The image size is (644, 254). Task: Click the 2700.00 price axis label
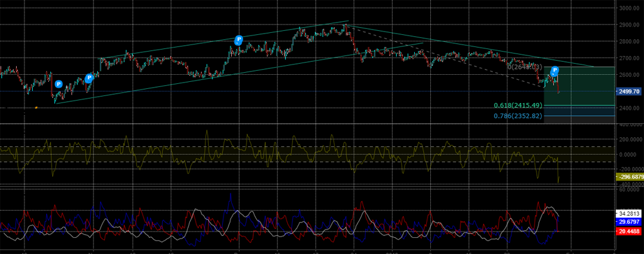tap(629, 59)
